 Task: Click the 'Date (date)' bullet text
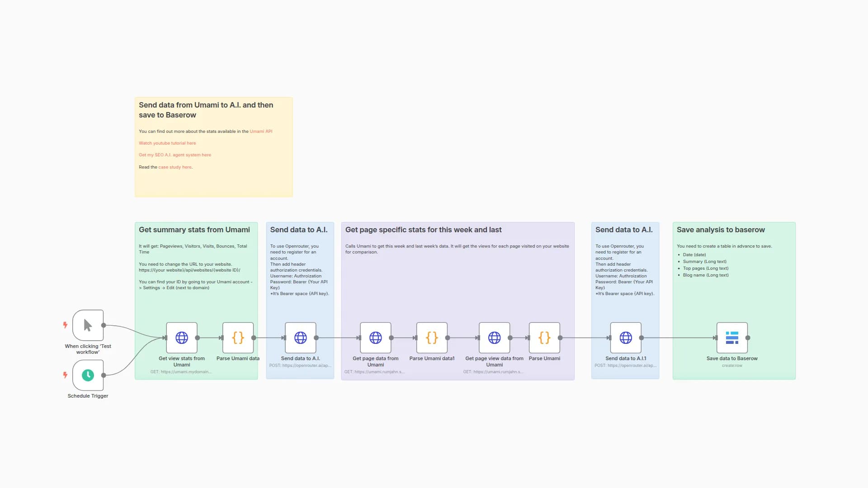[x=694, y=255]
